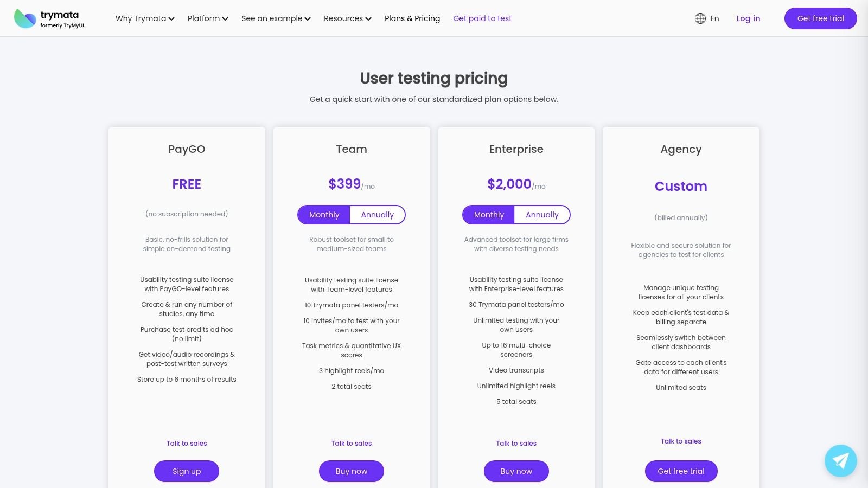Viewport: 868px width, 488px height.
Task: Open the See an example menu
Action: 275,18
